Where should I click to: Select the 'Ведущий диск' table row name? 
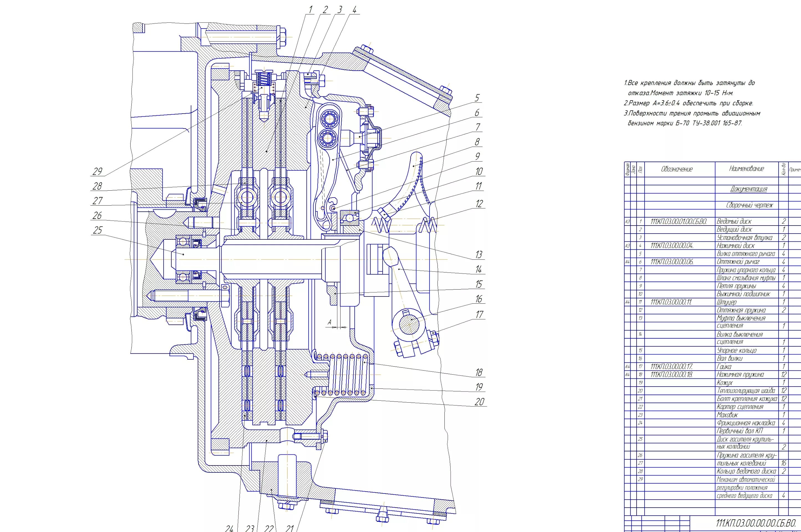click(x=734, y=230)
